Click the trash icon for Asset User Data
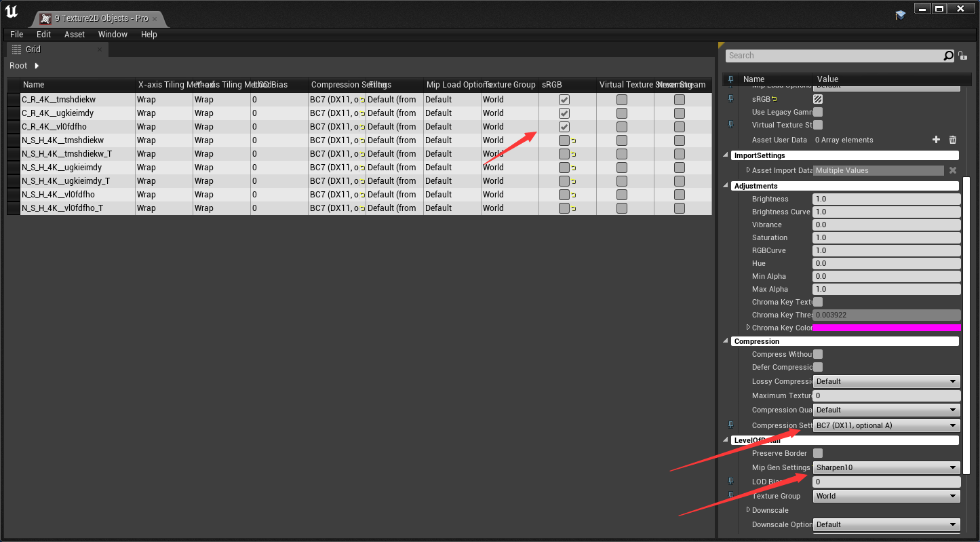980x542 pixels. tap(952, 140)
